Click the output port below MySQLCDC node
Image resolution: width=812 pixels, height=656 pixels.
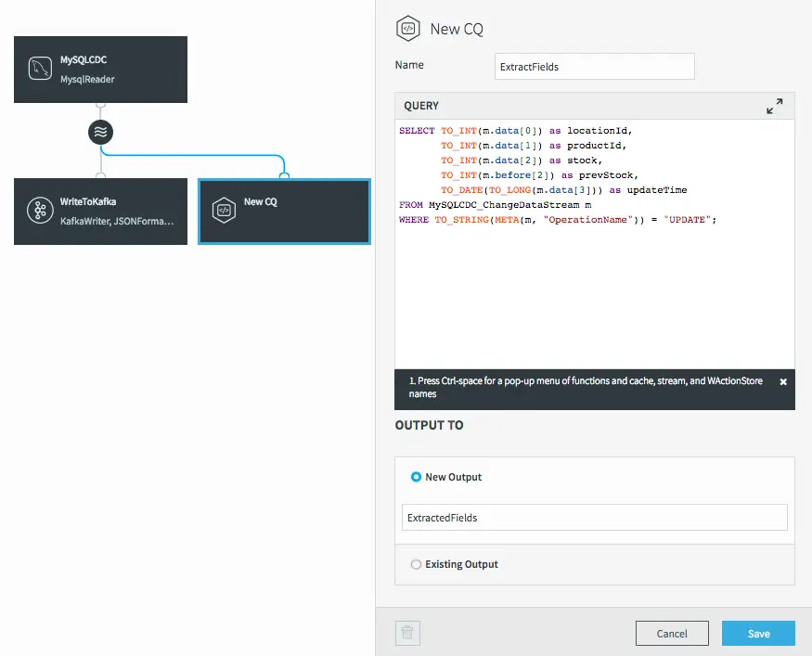(100, 104)
